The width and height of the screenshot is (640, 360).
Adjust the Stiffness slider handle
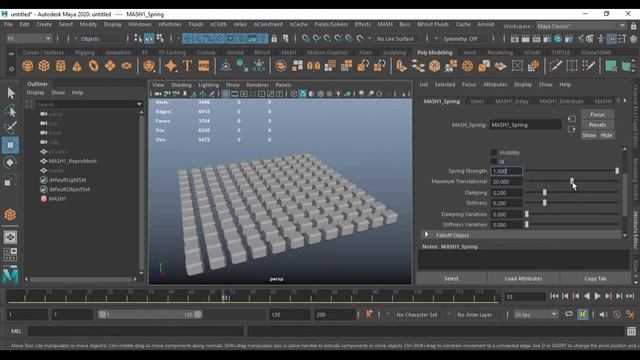(544, 202)
